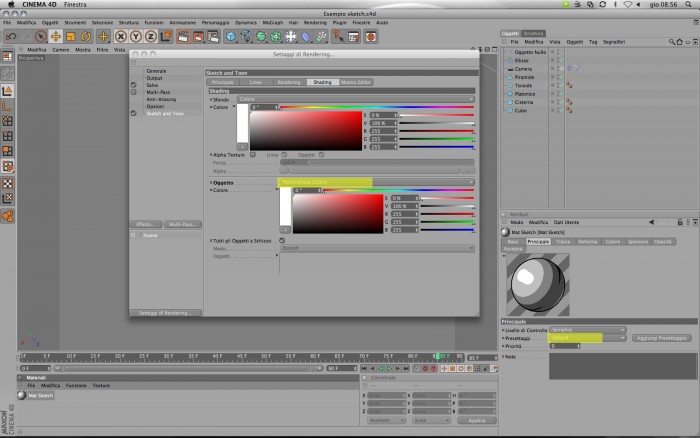Enable the Alpha Texture checkbox
Viewport: 700px width, 438px height.
tap(253, 154)
